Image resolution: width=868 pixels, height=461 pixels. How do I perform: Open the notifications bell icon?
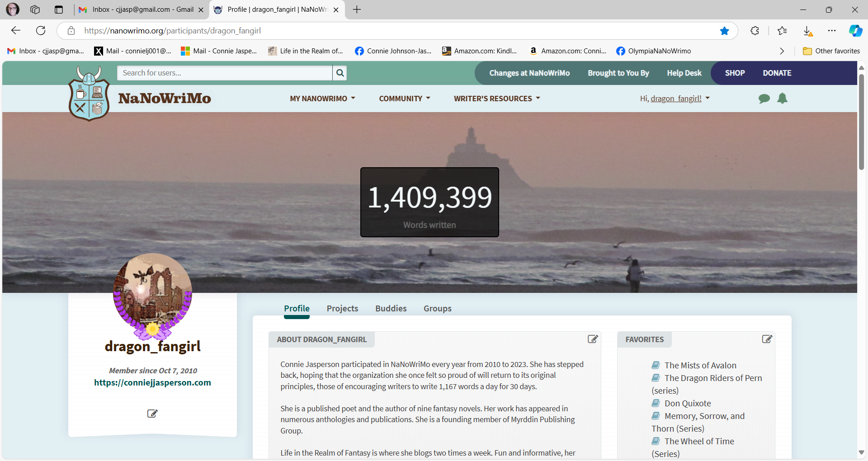(x=782, y=99)
